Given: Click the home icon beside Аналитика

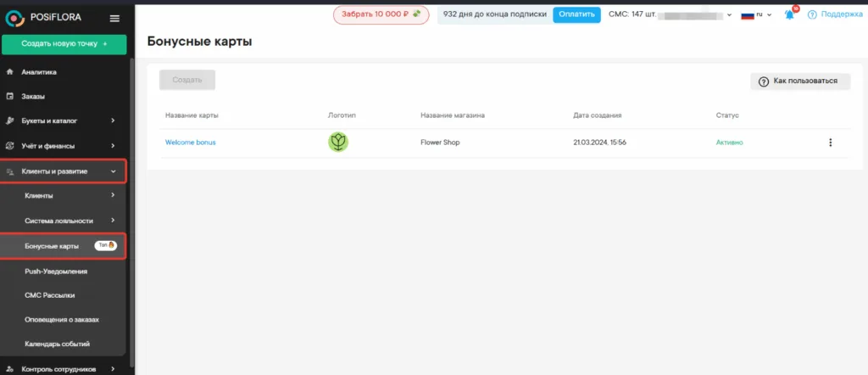Looking at the screenshot, I should [x=9, y=72].
